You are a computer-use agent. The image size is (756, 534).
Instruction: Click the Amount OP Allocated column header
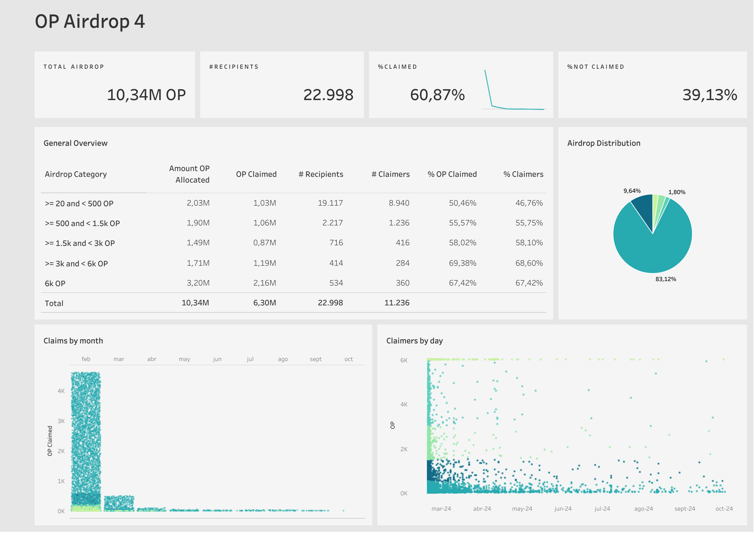point(190,175)
